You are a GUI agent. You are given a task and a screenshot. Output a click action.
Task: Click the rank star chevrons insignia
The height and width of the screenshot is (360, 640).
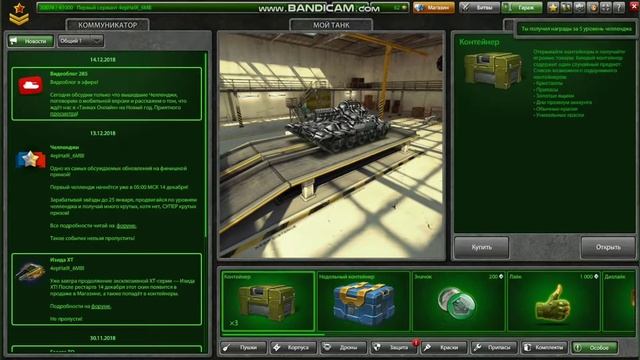[x=19, y=13]
